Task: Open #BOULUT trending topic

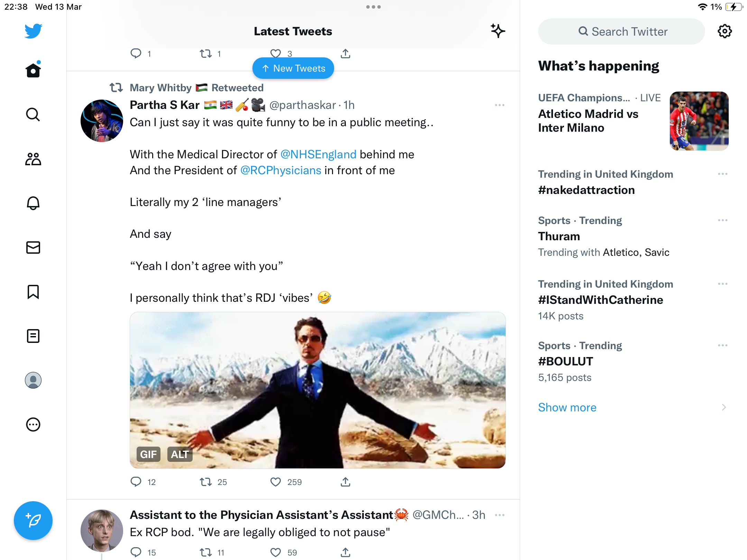Action: (566, 361)
